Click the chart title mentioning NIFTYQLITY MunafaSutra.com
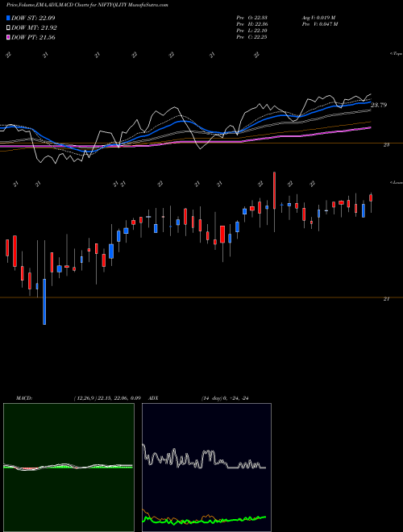 87,5
